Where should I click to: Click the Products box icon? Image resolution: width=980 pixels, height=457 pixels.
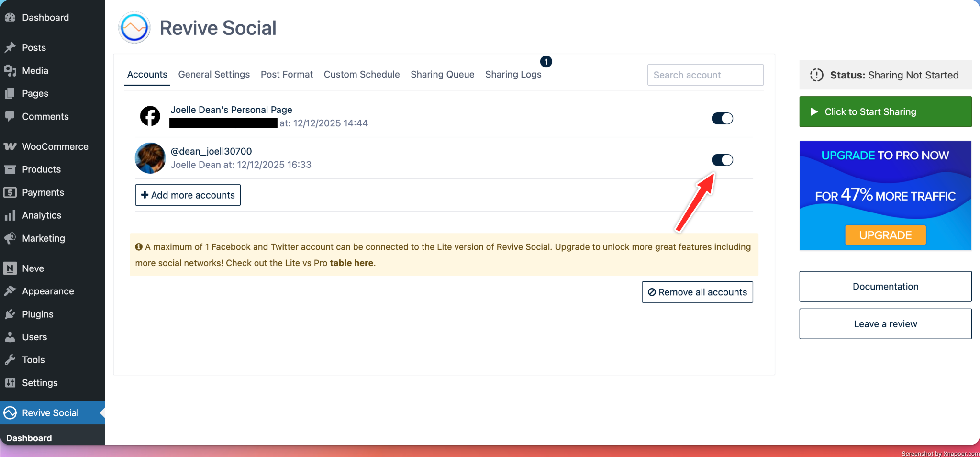10,169
